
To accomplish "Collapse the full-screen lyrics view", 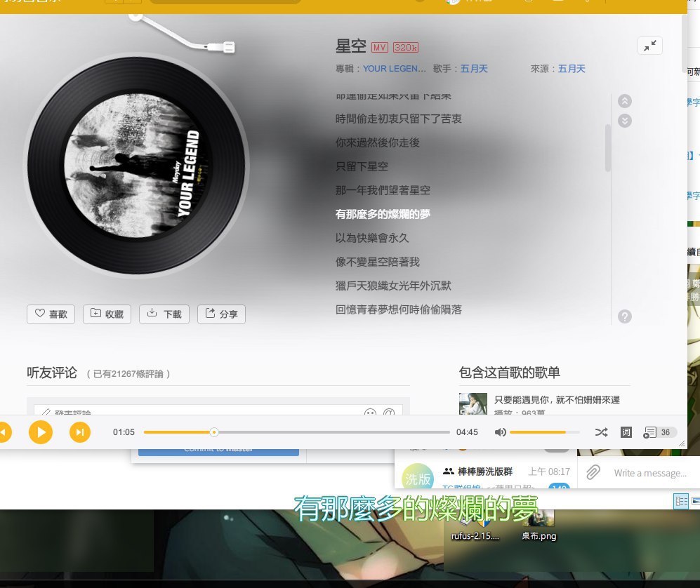I will 650,46.
